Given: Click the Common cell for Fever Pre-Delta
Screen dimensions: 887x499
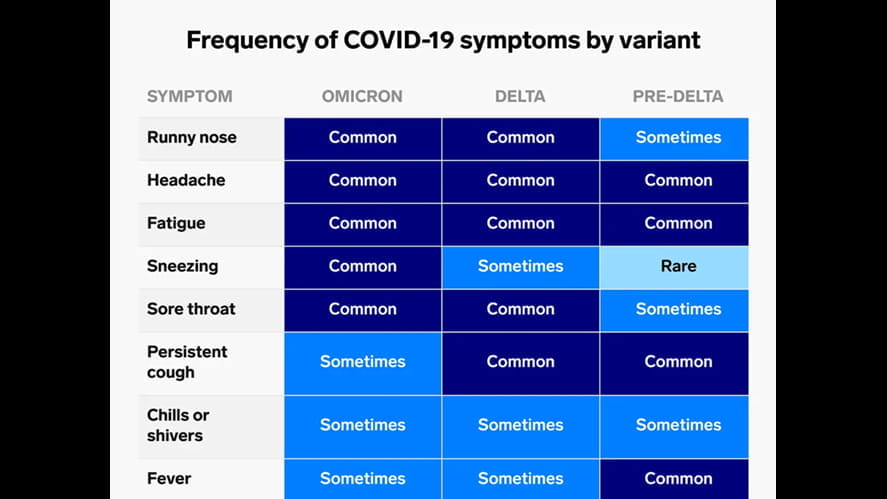Looking at the screenshot, I should click(x=678, y=479).
